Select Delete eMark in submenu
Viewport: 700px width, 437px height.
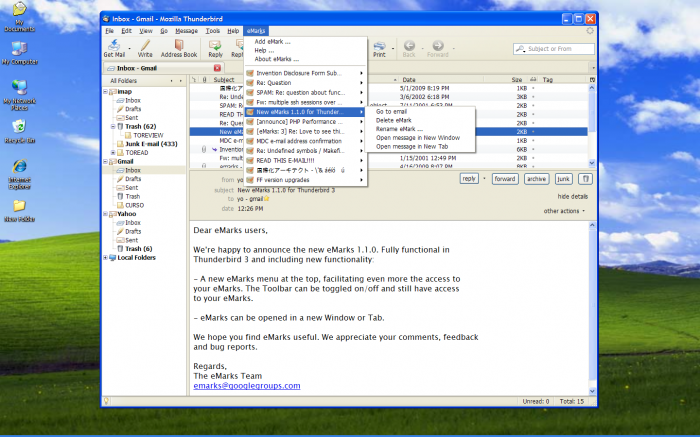(394, 120)
